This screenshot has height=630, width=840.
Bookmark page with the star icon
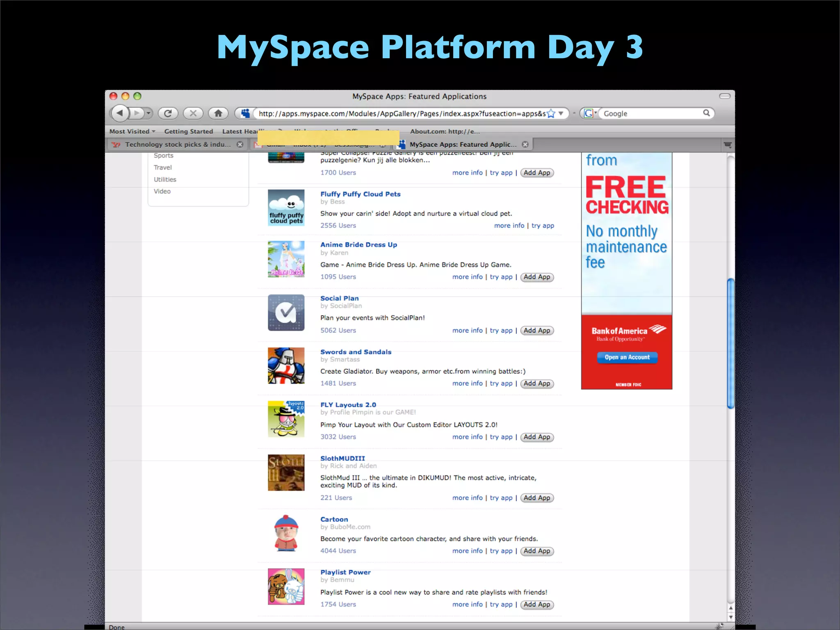pyautogui.click(x=551, y=114)
